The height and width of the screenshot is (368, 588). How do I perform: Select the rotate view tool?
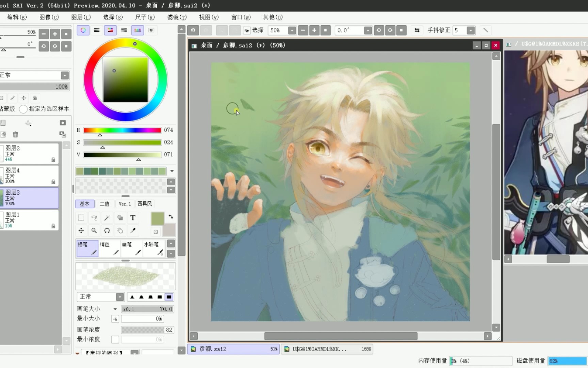pos(107,231)
